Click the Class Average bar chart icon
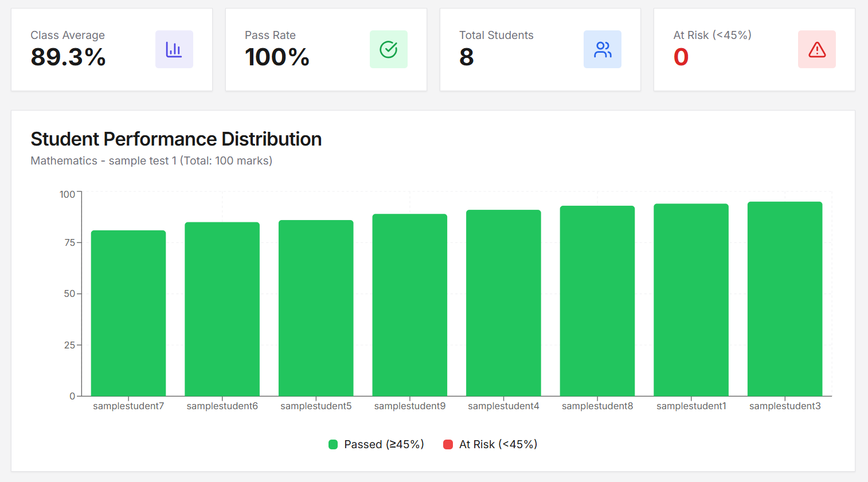The height and width of the screenshot is (482, 868). pos(174,49)
